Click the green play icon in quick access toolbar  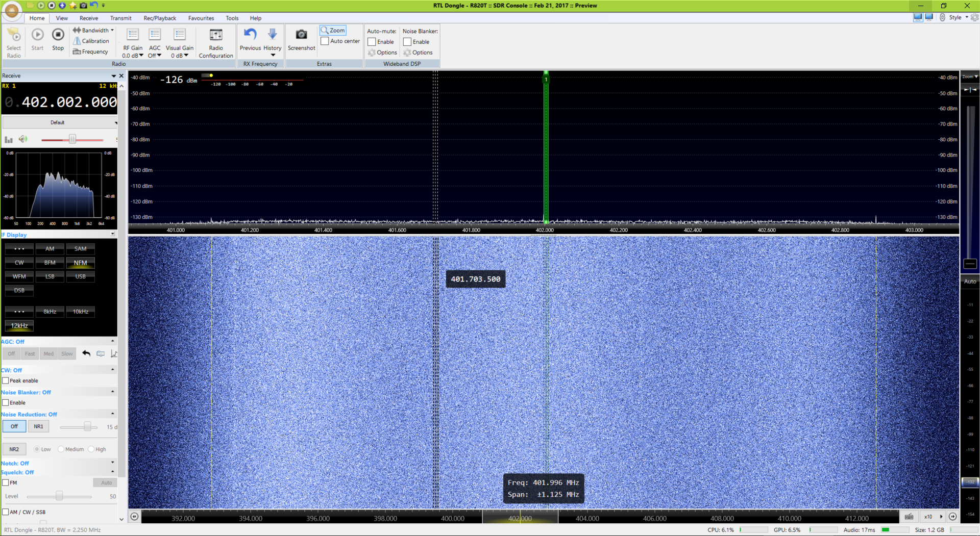(41, 5)
